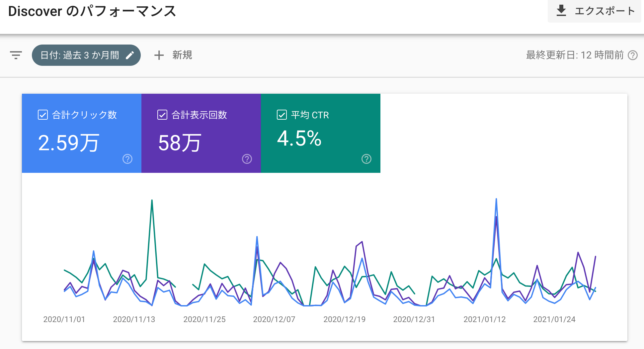644x349 pixels.
Task: Click the export download icon
Action: (x=561, y=11)
